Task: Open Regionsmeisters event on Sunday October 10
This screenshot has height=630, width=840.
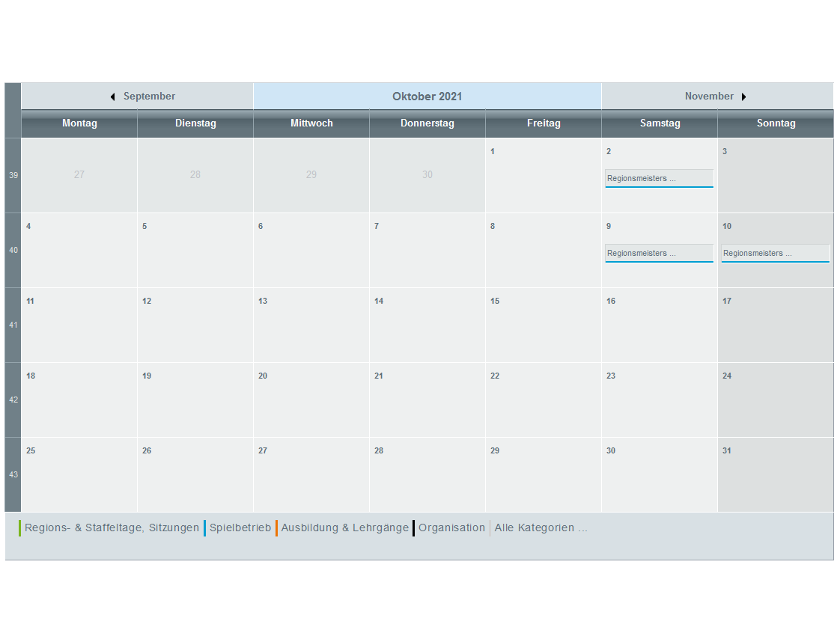Action: tap(775, 254)
